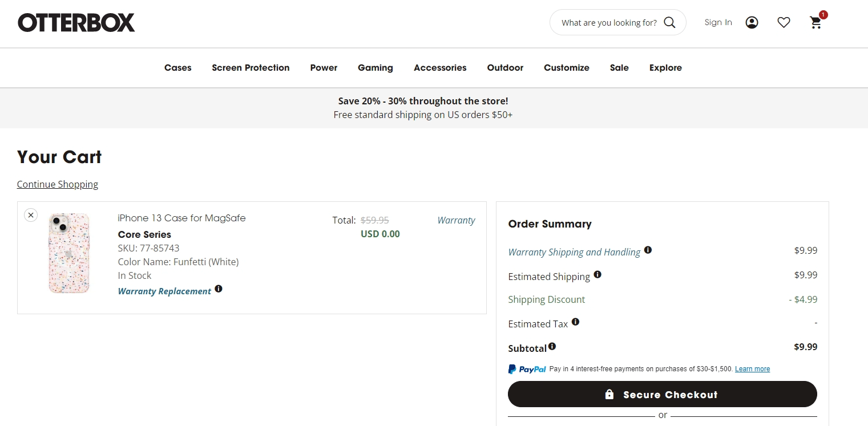Click the search magnifier icon
Screen dimensions: 868x426
pyautogui.click(x=669, y=22)
